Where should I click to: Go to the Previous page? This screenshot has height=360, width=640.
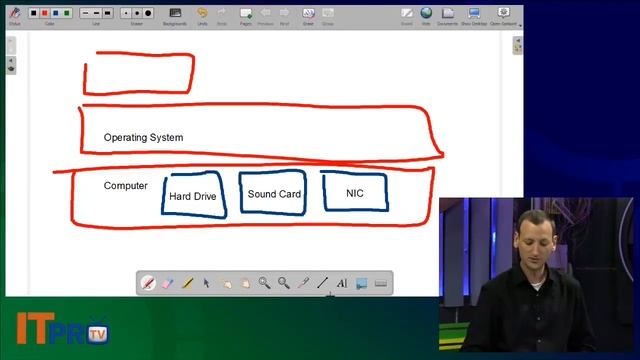pos(265,16)
